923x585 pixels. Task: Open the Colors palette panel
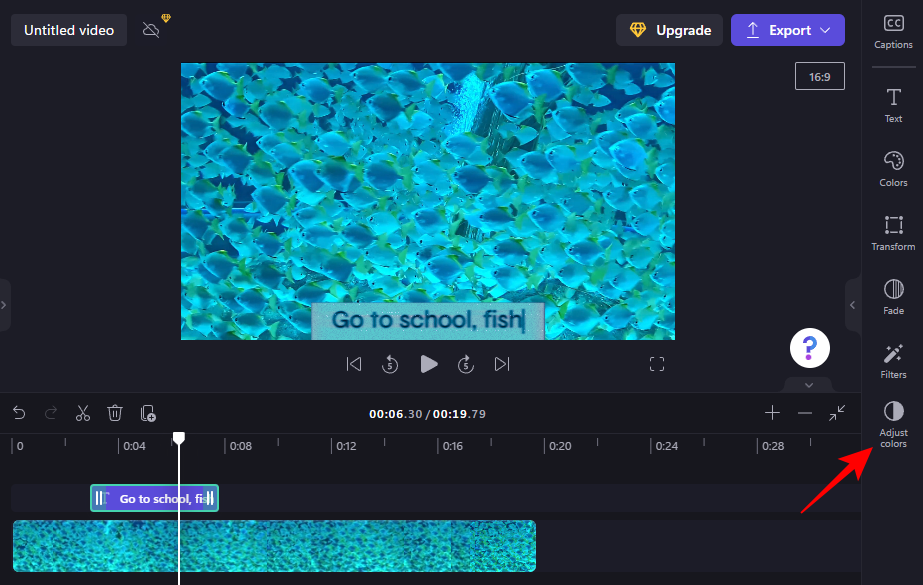[x=893, y=169]
